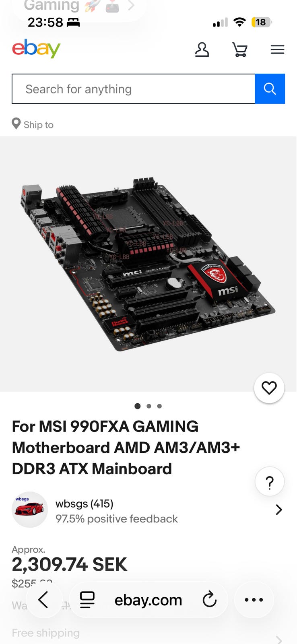Tap the blue search magnifier button

coord(270,89)
